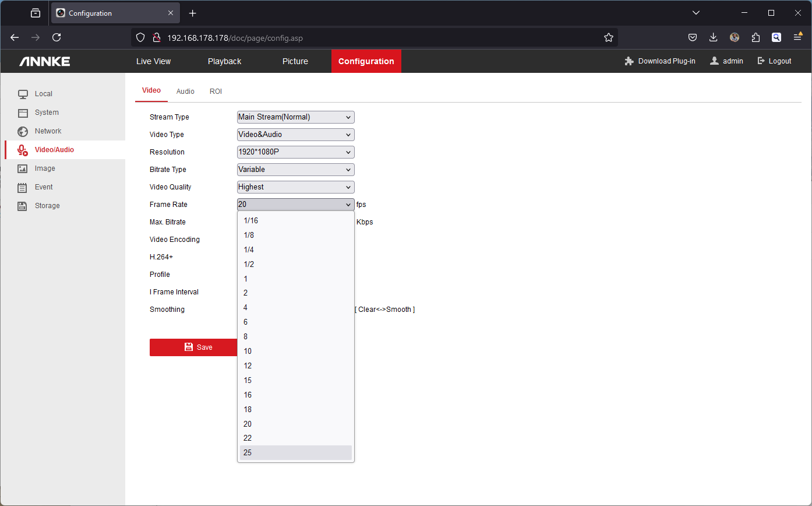Click the System icon in sidebar
The image size is (812, 506).
point(23,113)
